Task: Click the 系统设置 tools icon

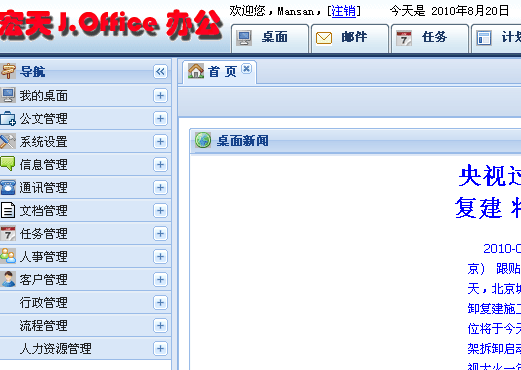Action: (x=8, y=141)
